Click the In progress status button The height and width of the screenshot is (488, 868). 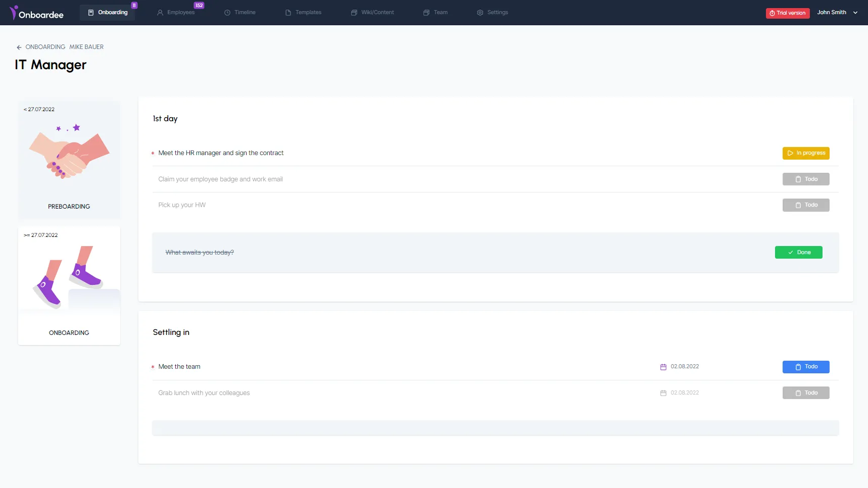[x=806, y=153]
